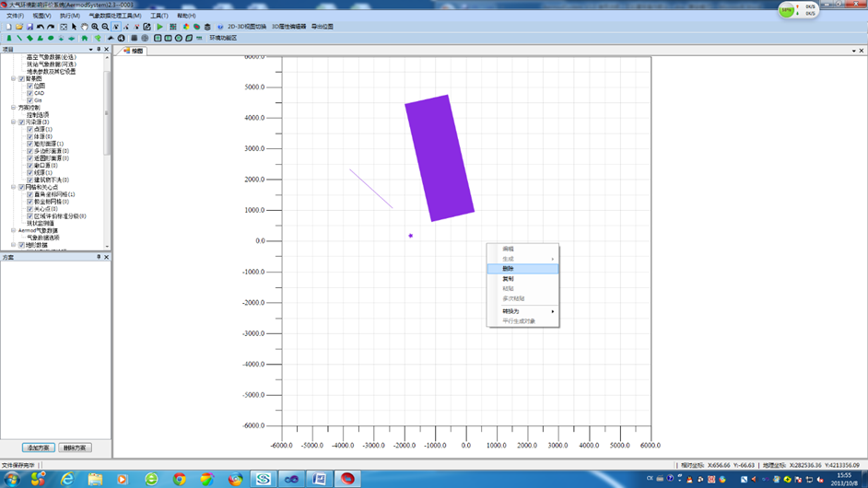Click the zoom-to-extent icon in toolbar
868x488 pixels.
64,27
